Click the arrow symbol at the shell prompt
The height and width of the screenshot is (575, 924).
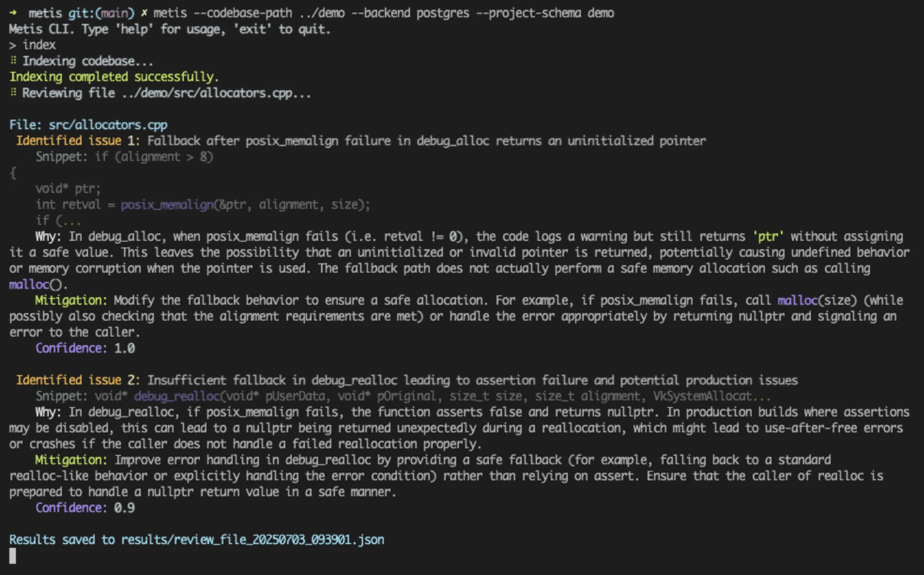click(13, 12)
